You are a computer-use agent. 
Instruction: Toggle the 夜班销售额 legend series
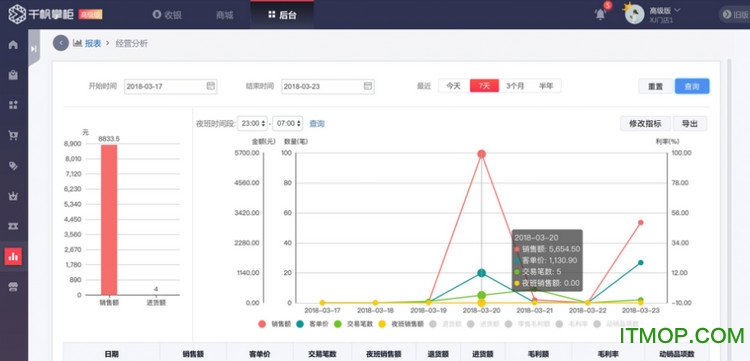401,324
